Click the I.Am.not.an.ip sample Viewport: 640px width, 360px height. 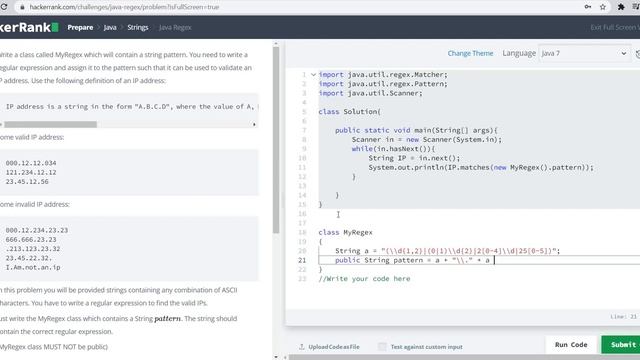[x=33, y=267]
